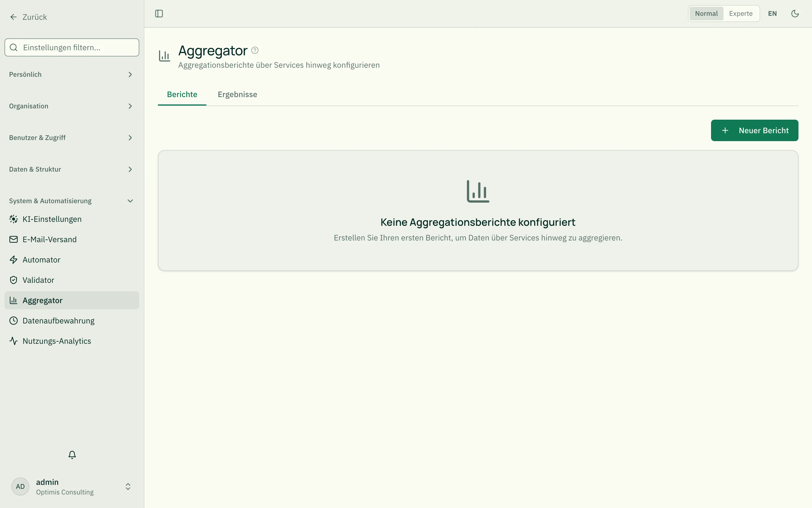Expand the Organisation section

72,106
